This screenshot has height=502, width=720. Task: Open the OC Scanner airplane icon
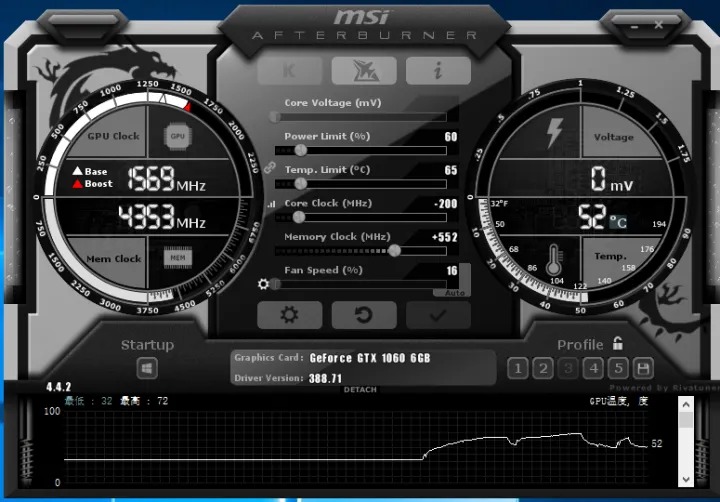(364, 71)
